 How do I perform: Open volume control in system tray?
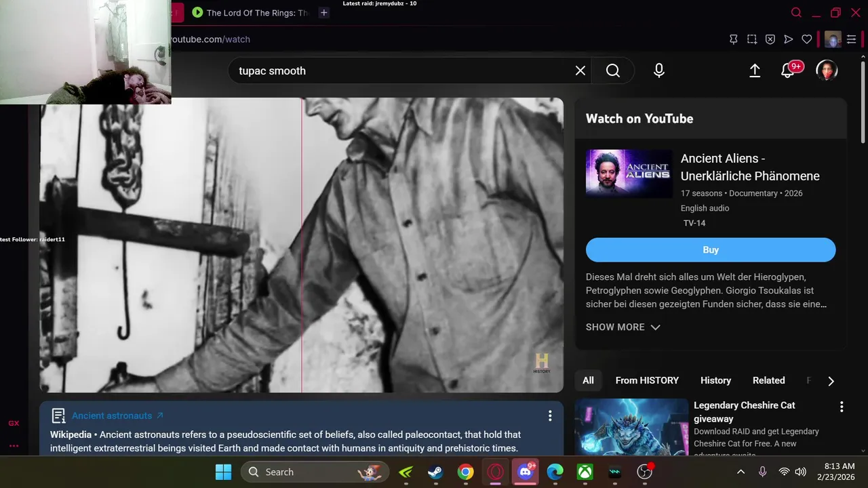pyautogui.click(x=801, y=472)
